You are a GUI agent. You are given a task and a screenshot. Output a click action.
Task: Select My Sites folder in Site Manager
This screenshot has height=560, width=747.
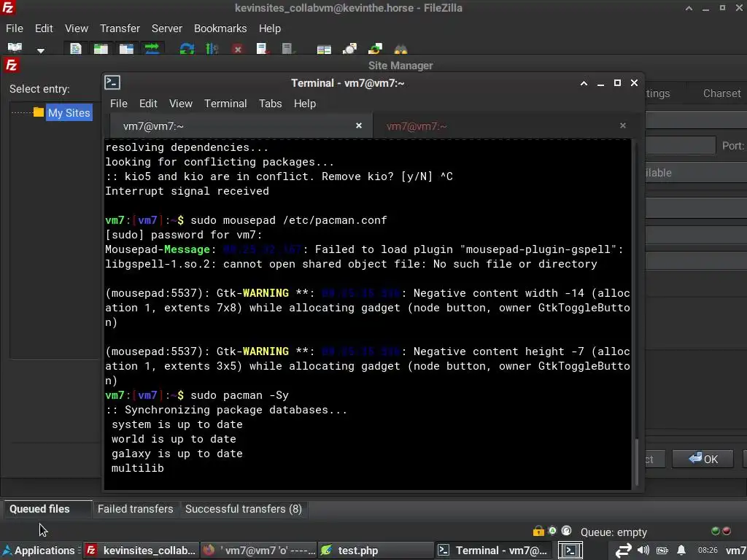pyautogui.click(x=69, y=113)
